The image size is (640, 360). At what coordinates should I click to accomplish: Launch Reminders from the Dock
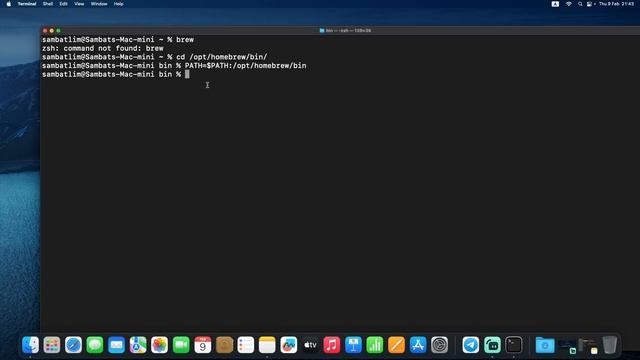tap(246, 345)
